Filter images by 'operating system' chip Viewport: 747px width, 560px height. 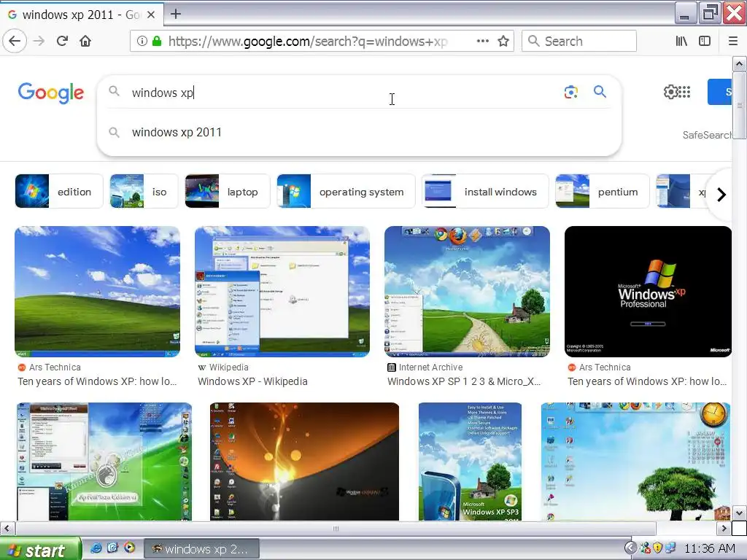(346, 192)
